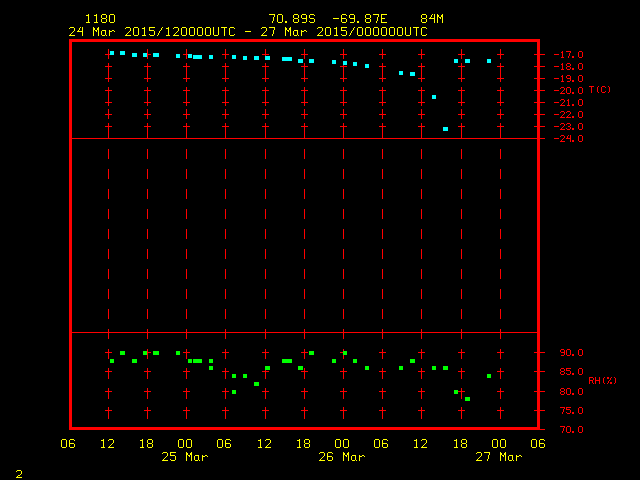Click the station ID 1180 label
The width and height of the screenshot is (640, 480).
[x=100, y=19]
